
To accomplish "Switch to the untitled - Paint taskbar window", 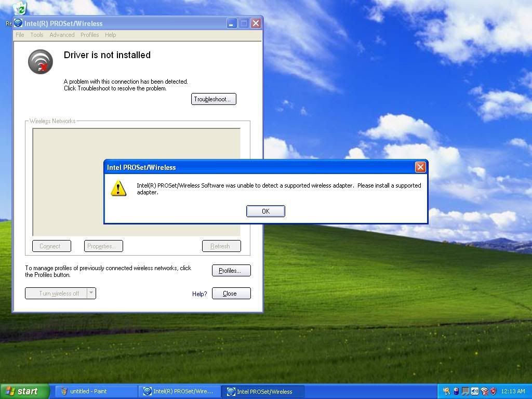I will click(96, 391).
